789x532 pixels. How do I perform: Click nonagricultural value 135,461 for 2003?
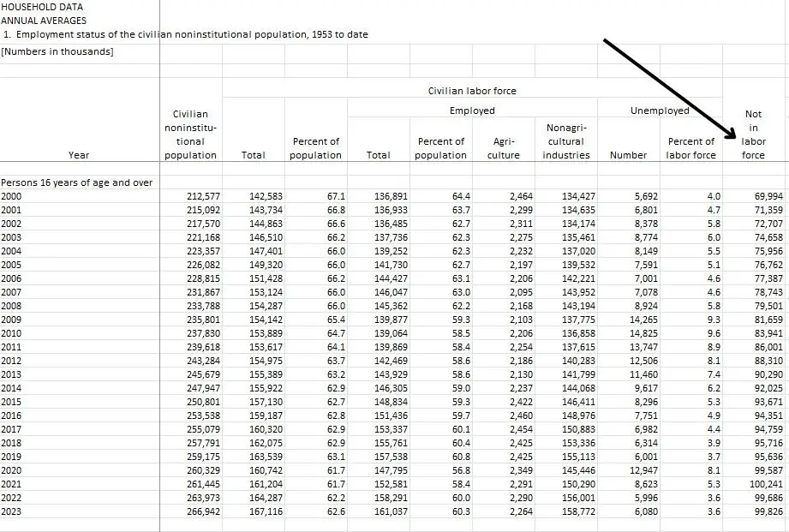click(x=578, y=237)
